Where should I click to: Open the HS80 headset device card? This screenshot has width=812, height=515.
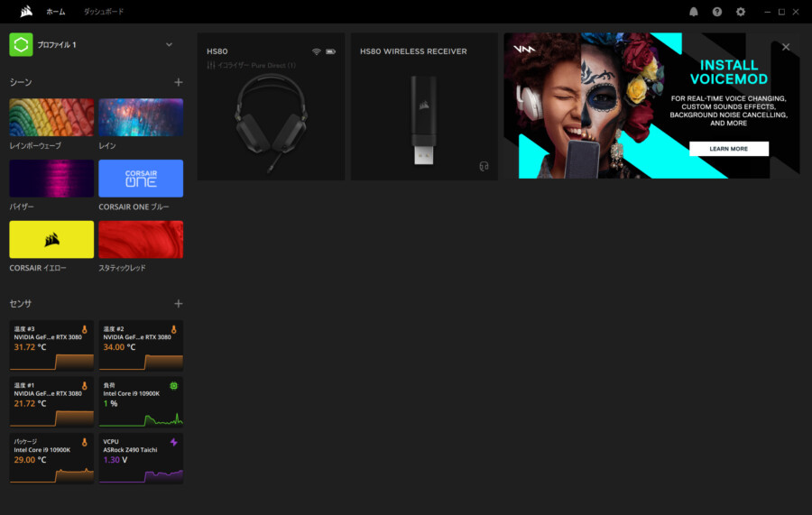[x=271, y=117]
